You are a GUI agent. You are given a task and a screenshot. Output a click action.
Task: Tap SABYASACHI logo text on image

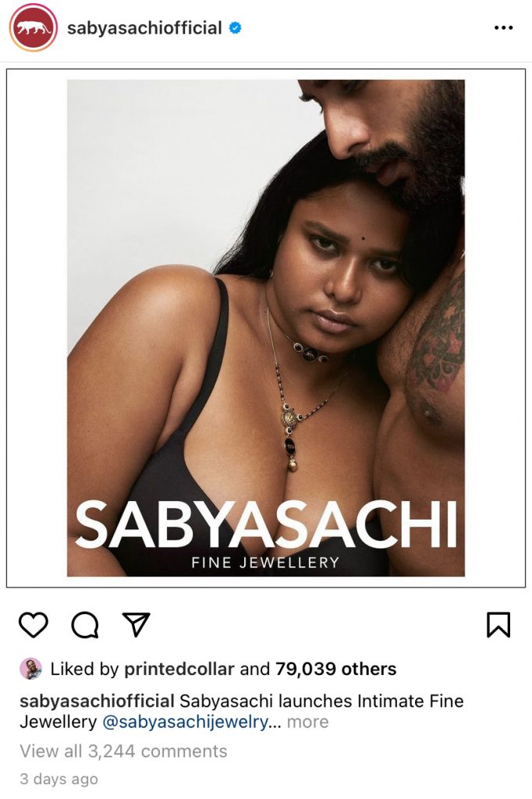pos(265,525)
